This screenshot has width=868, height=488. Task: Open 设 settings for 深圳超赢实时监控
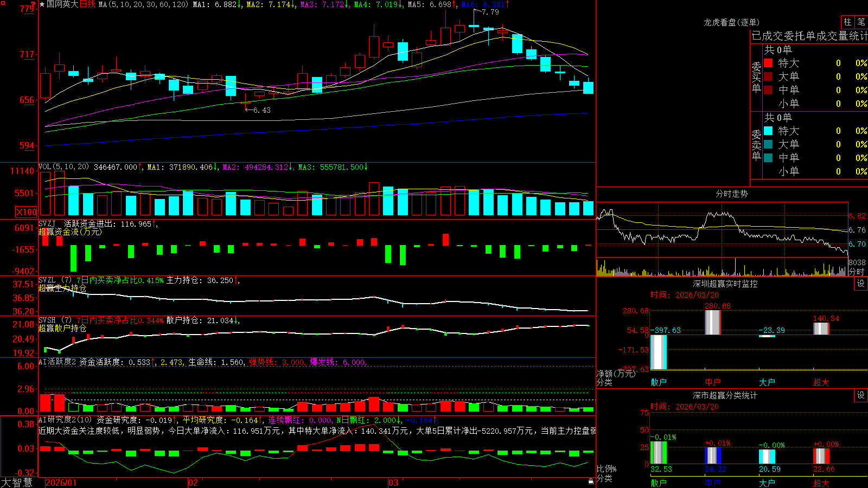click(x=861, y=284)
